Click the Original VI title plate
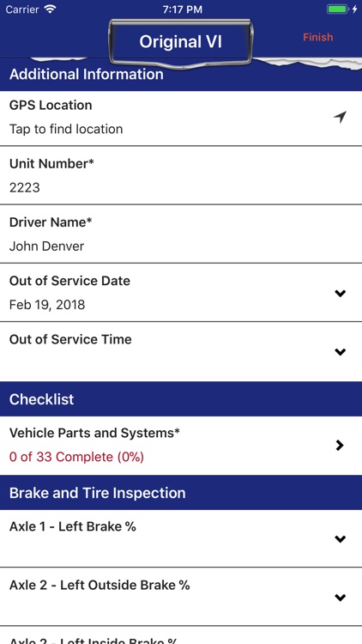This screenshot has width=362, height=644. tap(181, 42)
